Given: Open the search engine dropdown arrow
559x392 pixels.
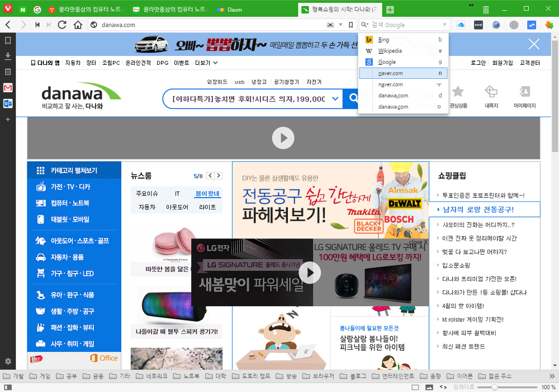Looking at the screenshot, I should [445, 25].
